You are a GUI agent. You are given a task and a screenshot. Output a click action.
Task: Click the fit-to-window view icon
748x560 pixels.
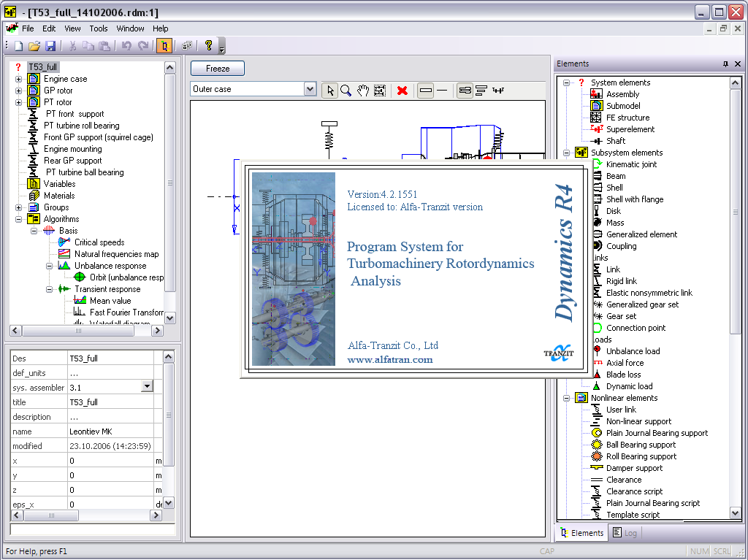[380, 90]
